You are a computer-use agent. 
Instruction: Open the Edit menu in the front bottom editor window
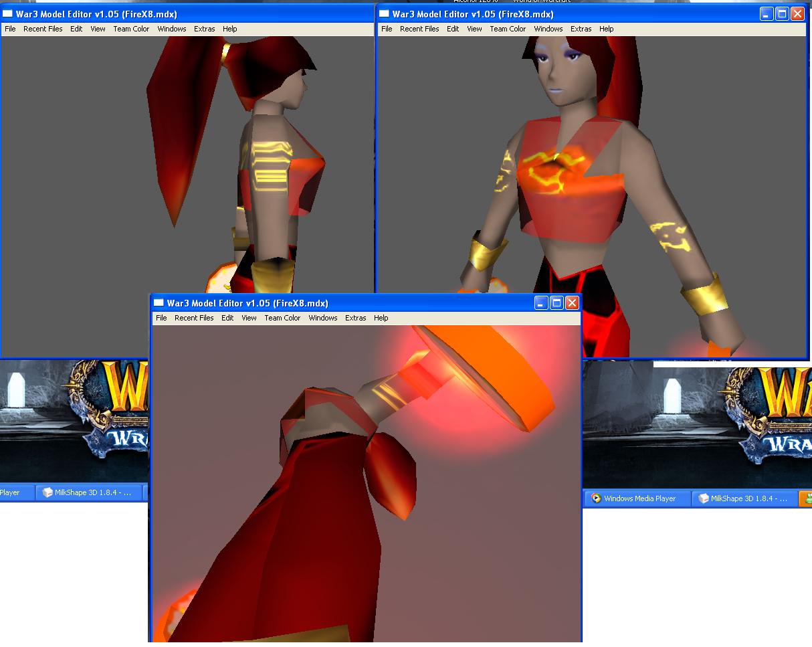click(x=227, y=318)
